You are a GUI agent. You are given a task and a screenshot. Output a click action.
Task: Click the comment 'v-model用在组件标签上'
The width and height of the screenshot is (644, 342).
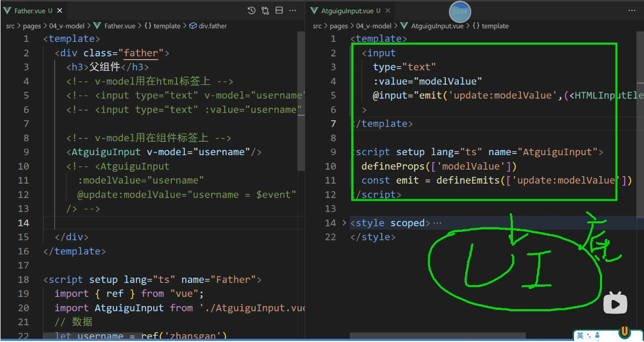tap(149, 138)
